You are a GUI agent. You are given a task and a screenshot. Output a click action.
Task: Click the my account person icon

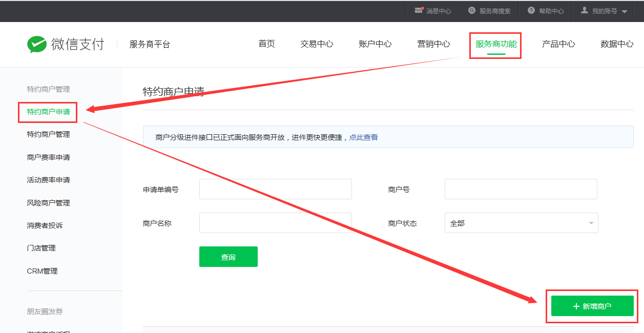pyautogui.click(x=584, y=11)
